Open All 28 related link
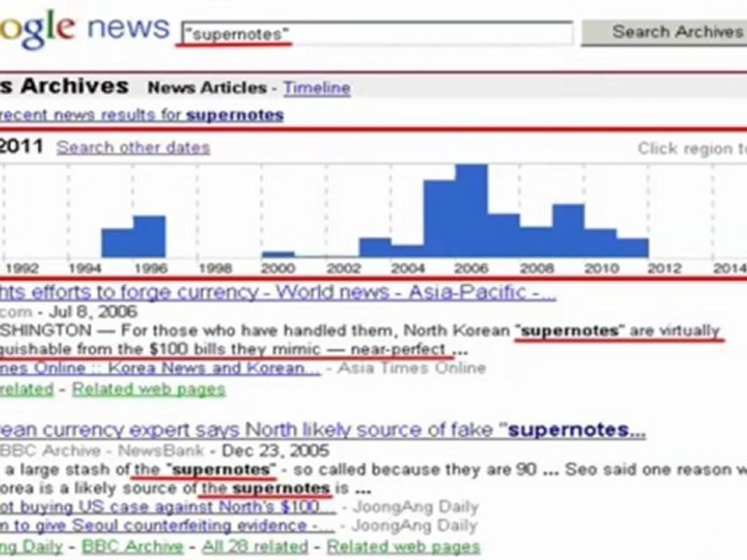 click(255, 546)
